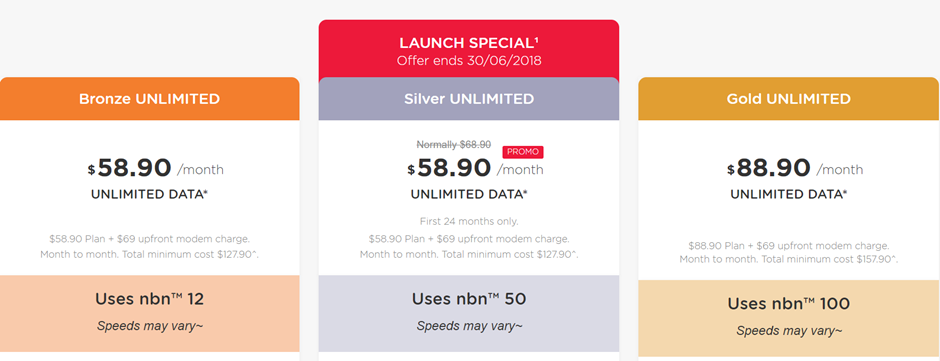
Task: Click Speeds may vary under Bronze plan
Action: (x=150, y=327)
